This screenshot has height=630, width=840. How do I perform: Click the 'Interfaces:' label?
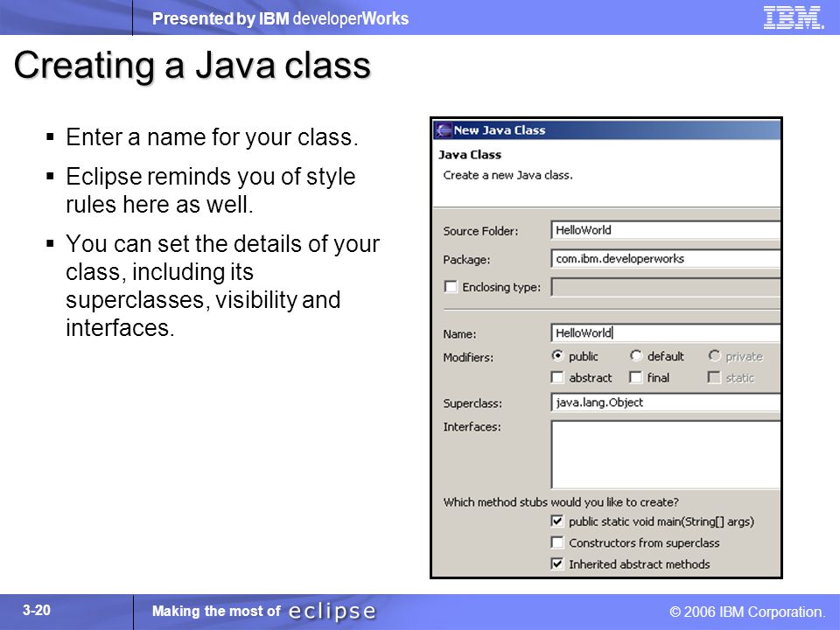tap(472, 427)
